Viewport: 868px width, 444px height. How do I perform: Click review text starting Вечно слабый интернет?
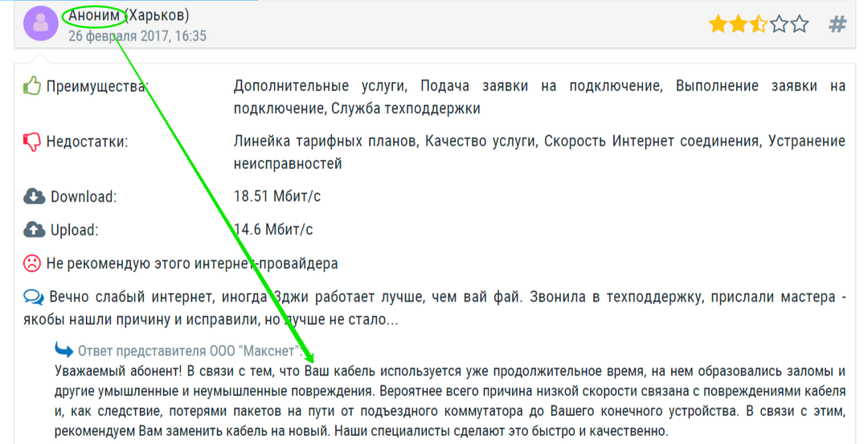pyautogui.click(x=435, y=308)
